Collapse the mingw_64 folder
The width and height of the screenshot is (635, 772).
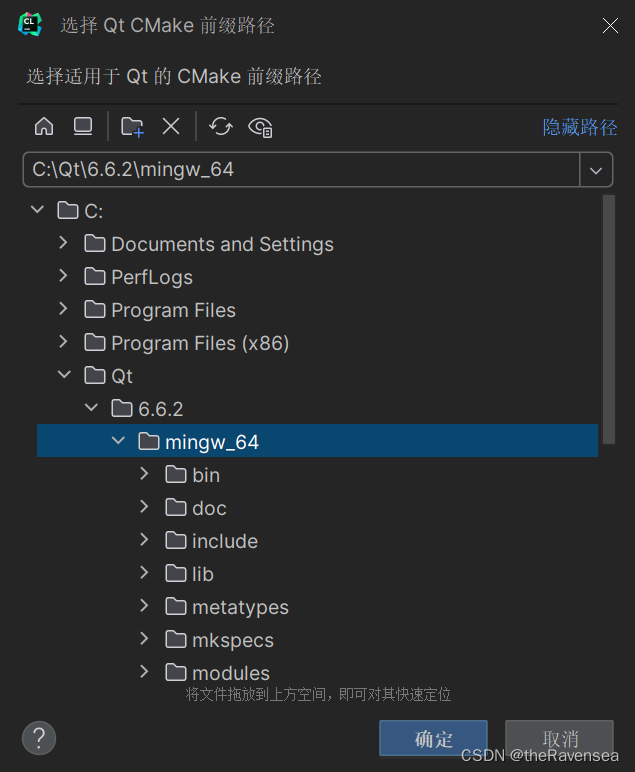(x=119, y=441)
